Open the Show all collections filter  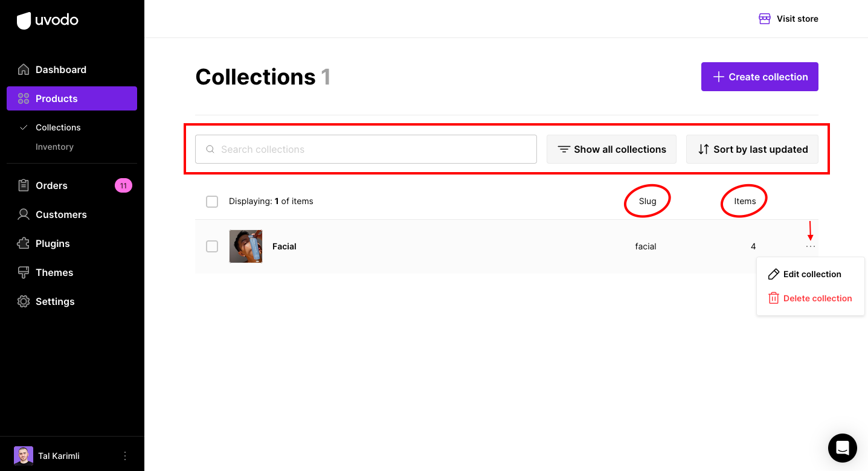611,149
